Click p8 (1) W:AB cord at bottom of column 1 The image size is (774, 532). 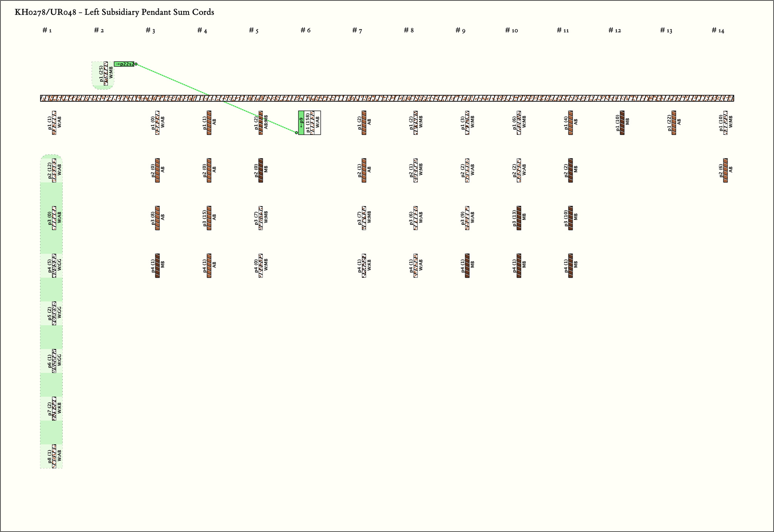[x=54, y=456]
